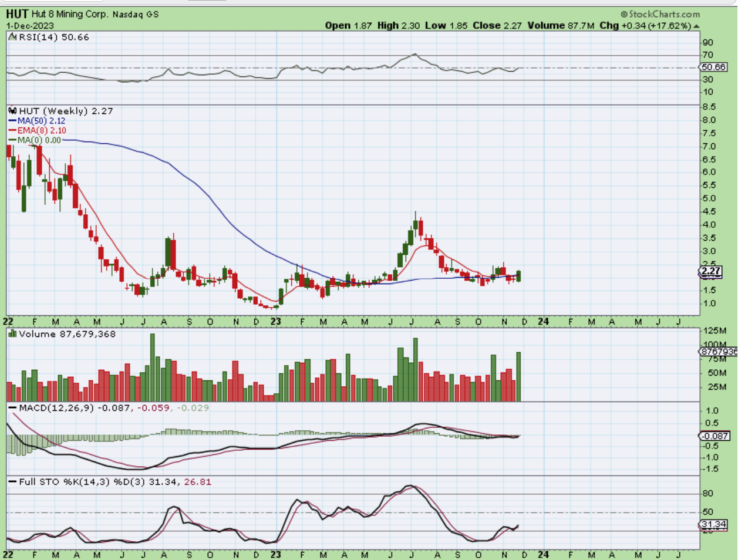Click the 8.5 label on price axis
This screenshot has height=560, width=738.
[x=709, y=107]
